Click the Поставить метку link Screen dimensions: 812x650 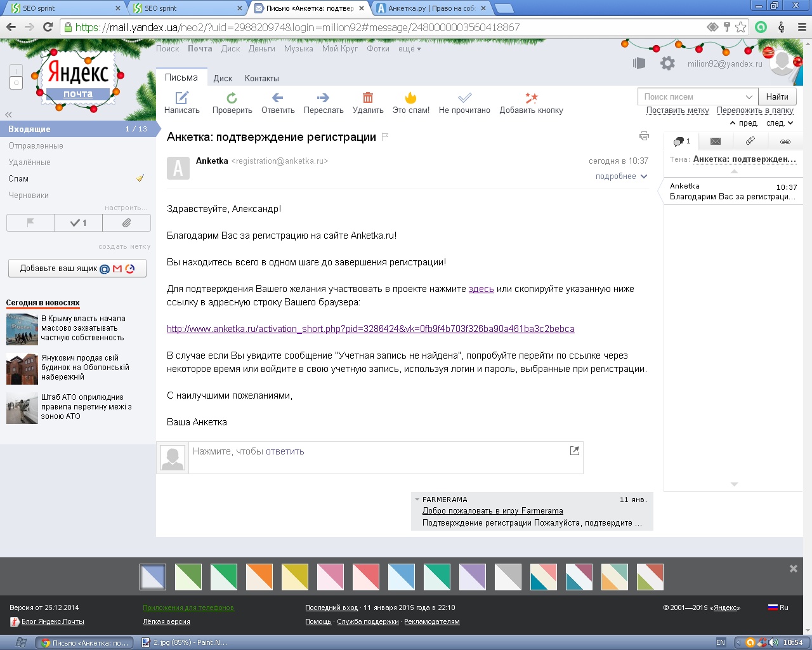678,110
